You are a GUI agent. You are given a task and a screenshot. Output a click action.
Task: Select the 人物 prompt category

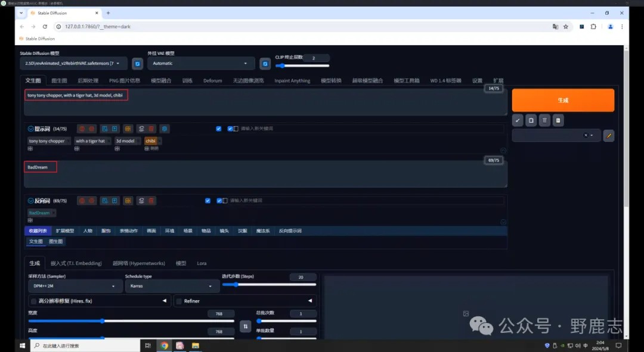click(x=88, y=231)
